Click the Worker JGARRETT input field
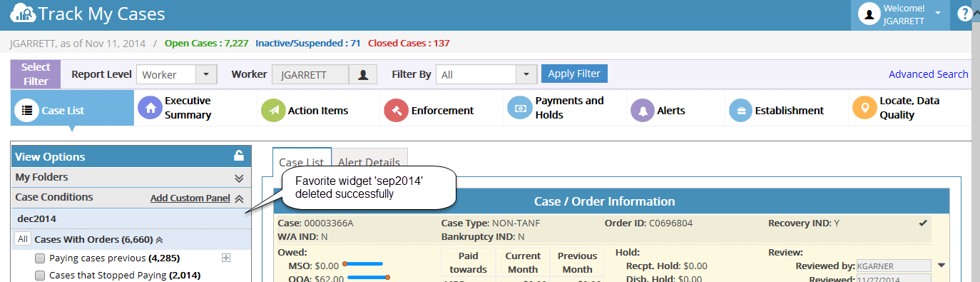Screen dimensions: 980x282 (310, 74)
